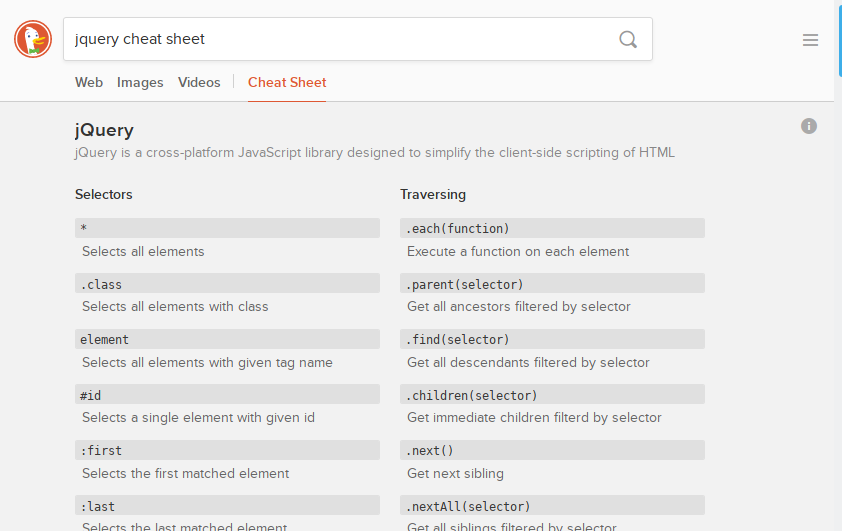Image resolution: width=842 pixels, height=531 pixels.
Task: Select the Cheat Sheet tab
Action: click(x=287, y=82)
